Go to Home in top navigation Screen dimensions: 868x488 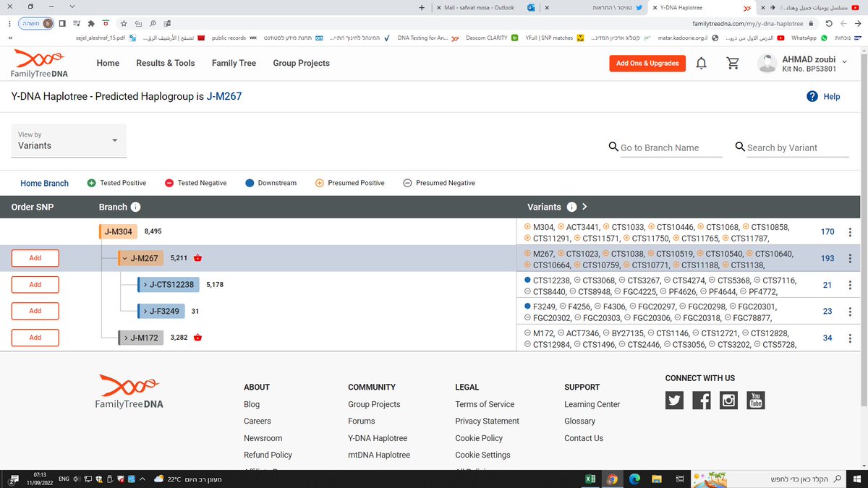(x=108, y=63)
